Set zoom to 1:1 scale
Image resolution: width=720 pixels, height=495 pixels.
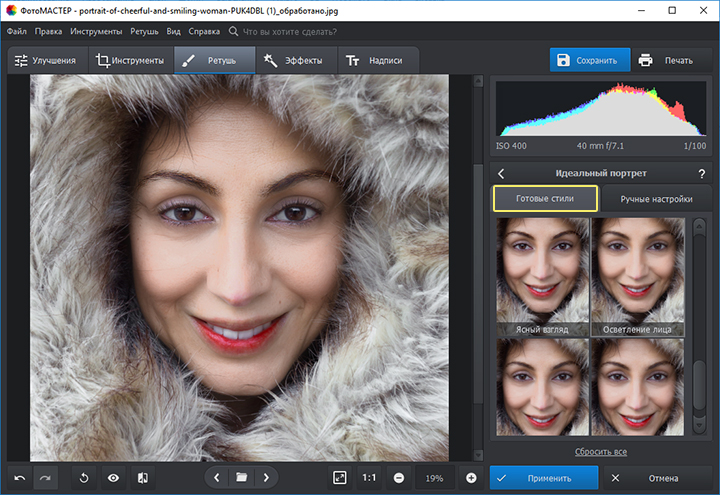[x=369, y=478]
